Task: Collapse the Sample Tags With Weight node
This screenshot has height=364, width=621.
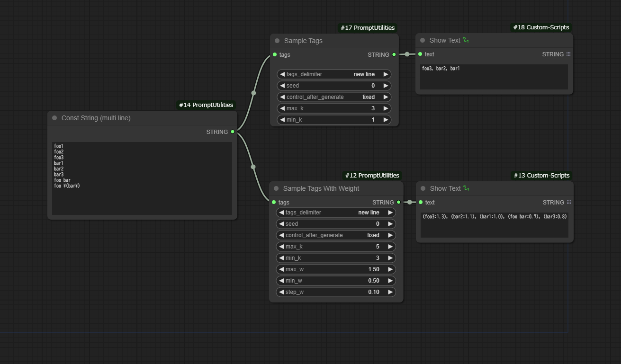Action: [x=276, y=188]
